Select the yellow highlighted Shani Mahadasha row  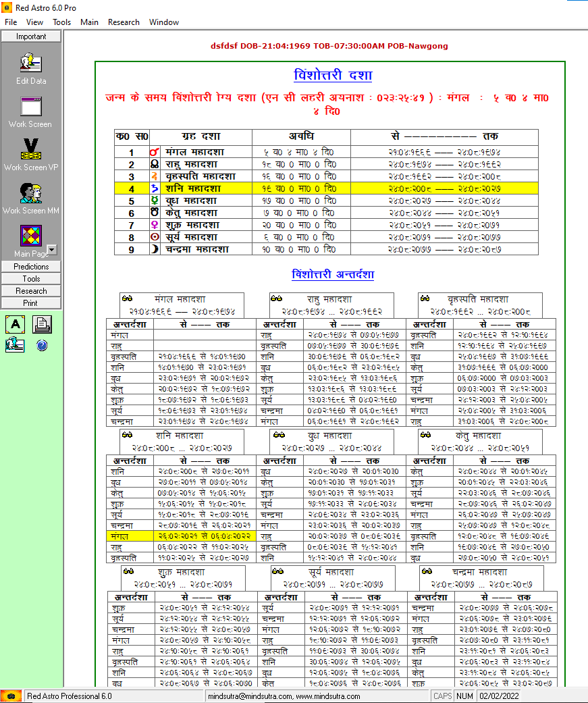pyautogui.click(x=326, y=188)
